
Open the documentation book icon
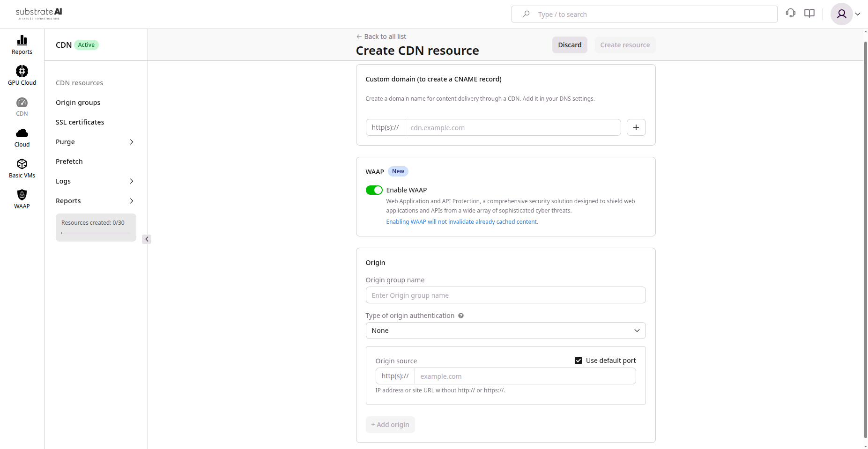pos(809,13)
